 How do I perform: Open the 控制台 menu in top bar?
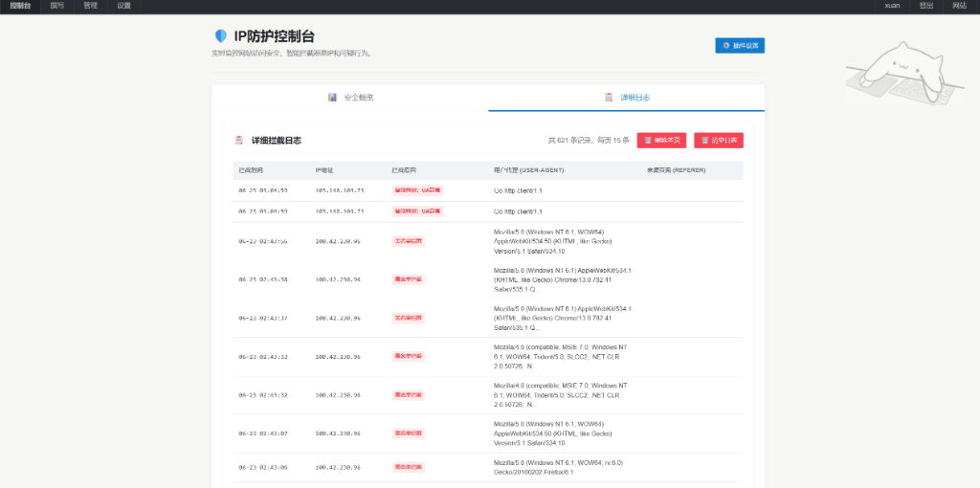point(20,6)
